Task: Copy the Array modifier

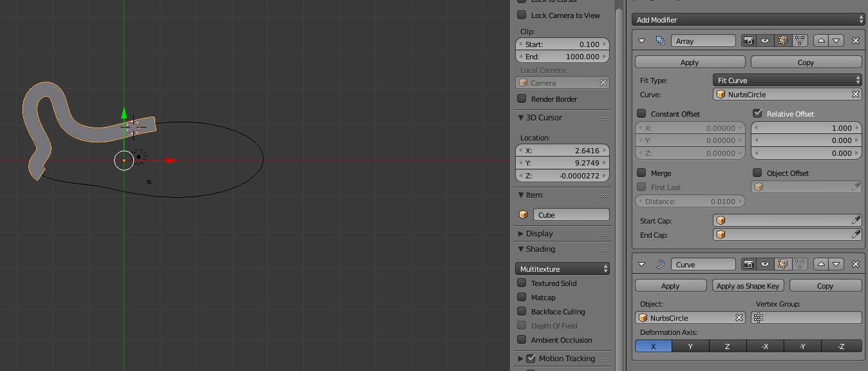Action: coord(806,62)
